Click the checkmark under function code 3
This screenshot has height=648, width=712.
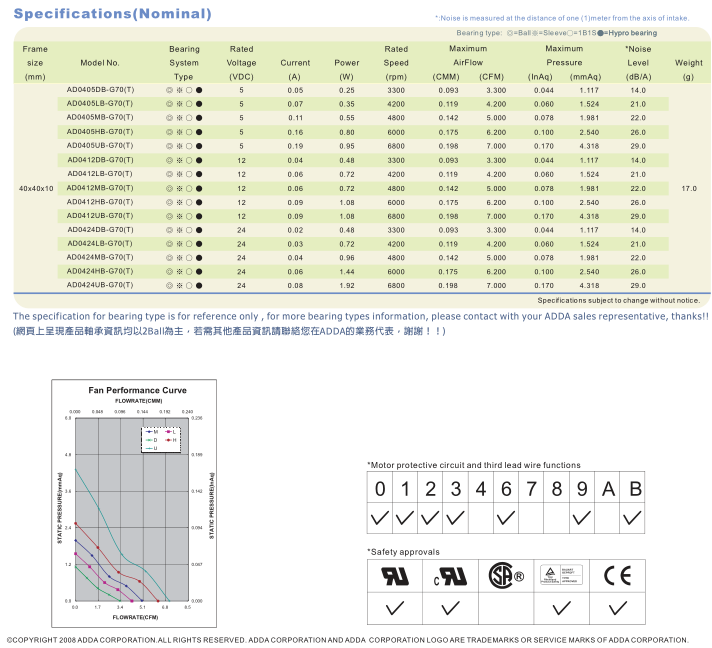click(x=455, y=518)
